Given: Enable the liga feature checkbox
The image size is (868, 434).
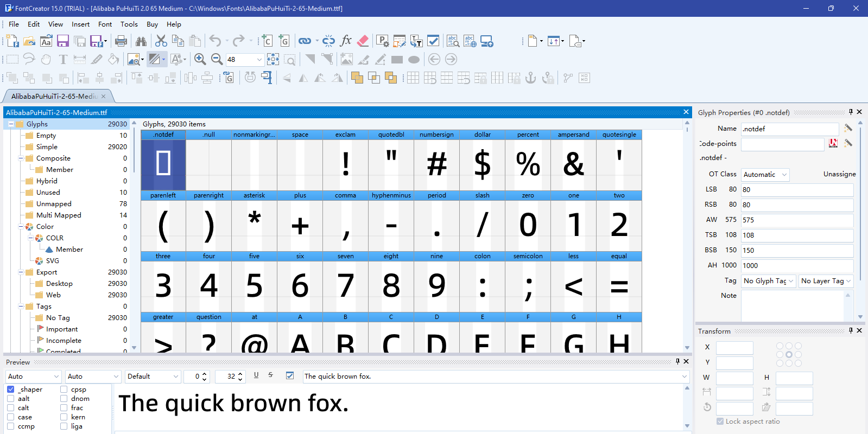Looking at the screenshot, I should [64, 426].
